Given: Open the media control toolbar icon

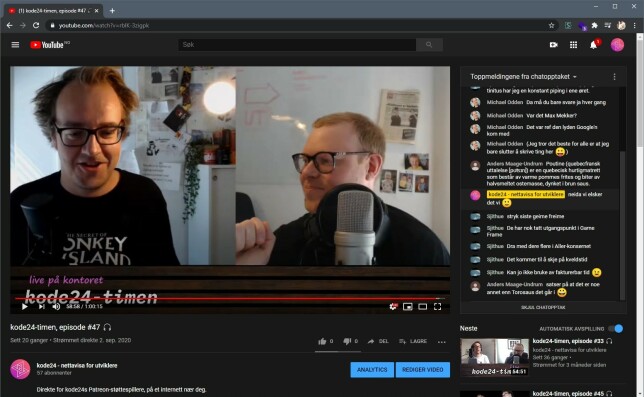Looking at the screenshot, I should [x=608, y=25].
